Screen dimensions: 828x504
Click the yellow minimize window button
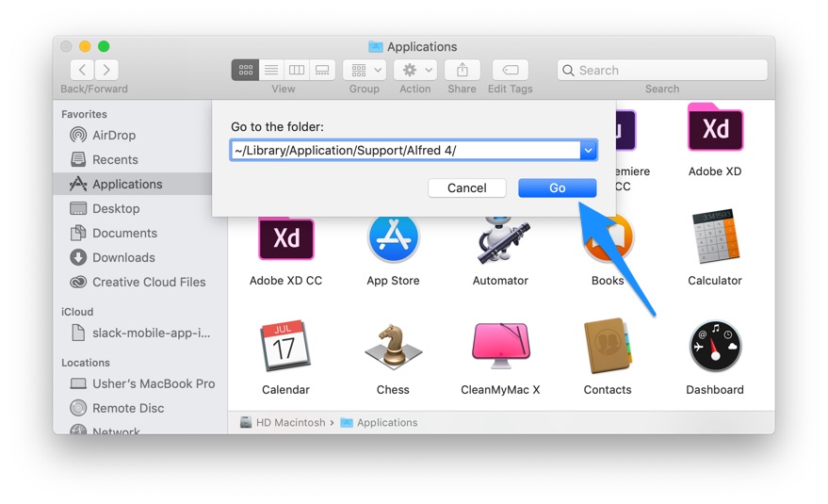click(x=85, y=46)
